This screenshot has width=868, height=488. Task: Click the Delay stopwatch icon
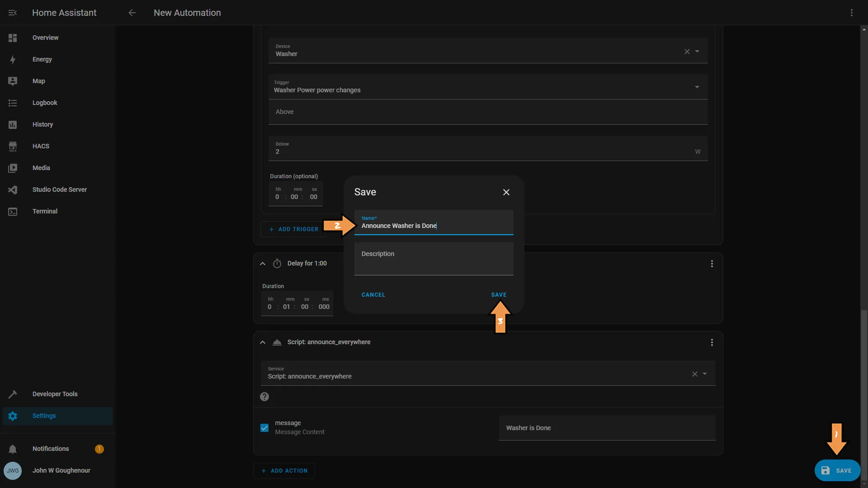(x=277, y=264)
